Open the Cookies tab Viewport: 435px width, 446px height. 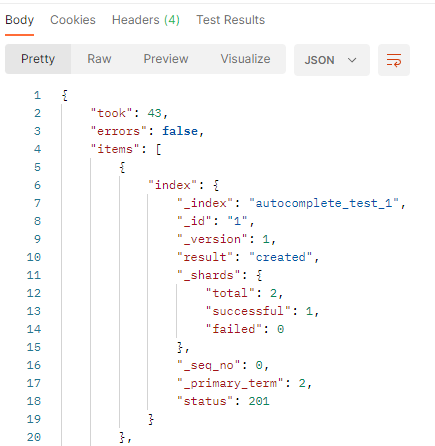[73, 20]
